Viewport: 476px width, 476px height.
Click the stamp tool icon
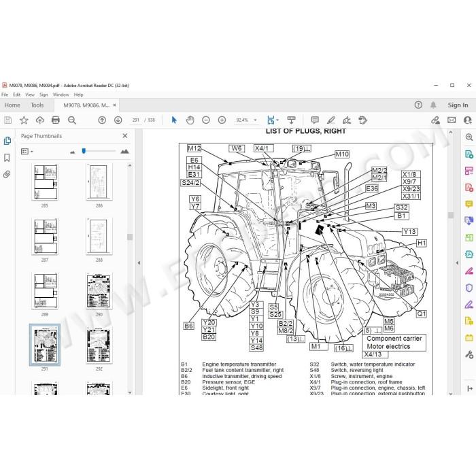coord(362,120)
